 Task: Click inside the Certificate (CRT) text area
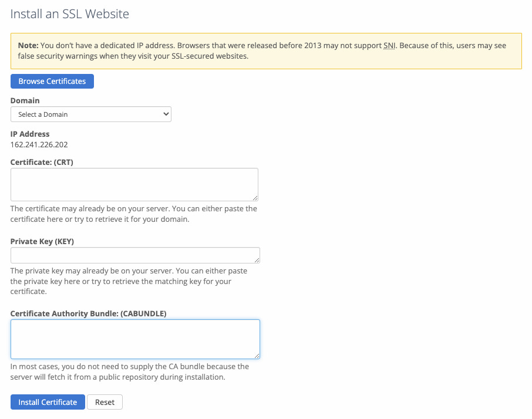pos(134,184)
